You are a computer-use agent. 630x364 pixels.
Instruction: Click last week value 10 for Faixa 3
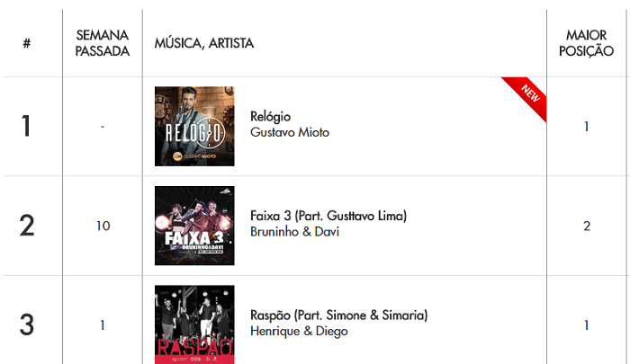[103, 226]
